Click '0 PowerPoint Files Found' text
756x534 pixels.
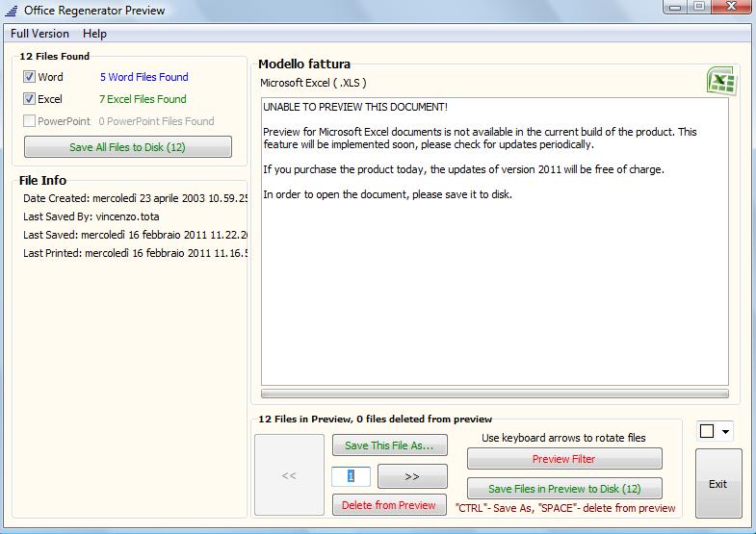(156, 121)
